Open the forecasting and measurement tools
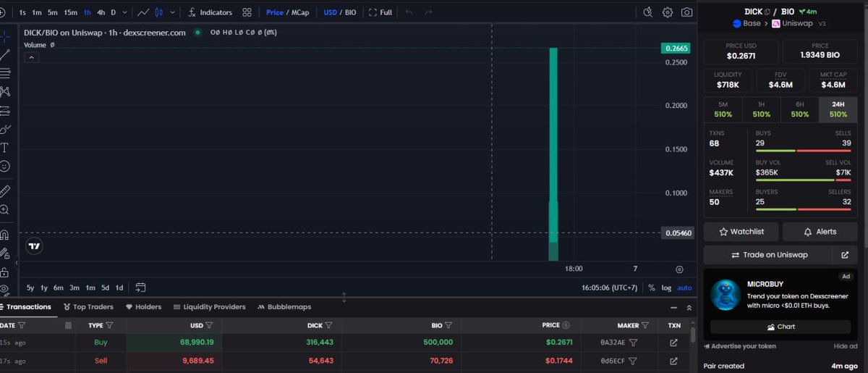The height and width of the screenshot is (373, 868). click(x=4, y=111)
